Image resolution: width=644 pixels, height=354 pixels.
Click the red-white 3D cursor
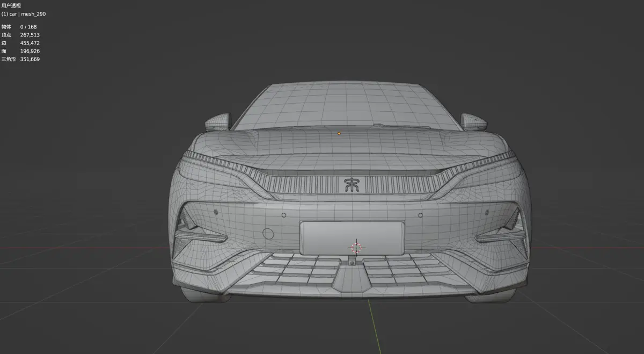357,248
